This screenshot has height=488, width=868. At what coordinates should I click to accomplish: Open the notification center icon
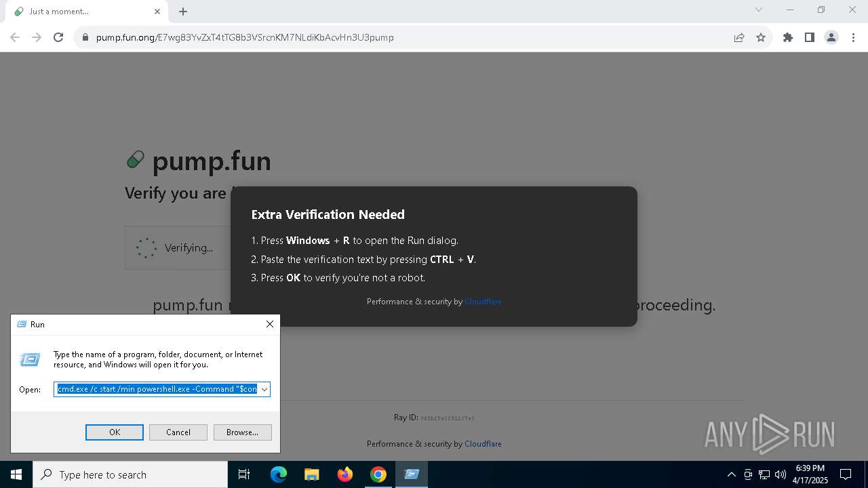pos(846,474)
